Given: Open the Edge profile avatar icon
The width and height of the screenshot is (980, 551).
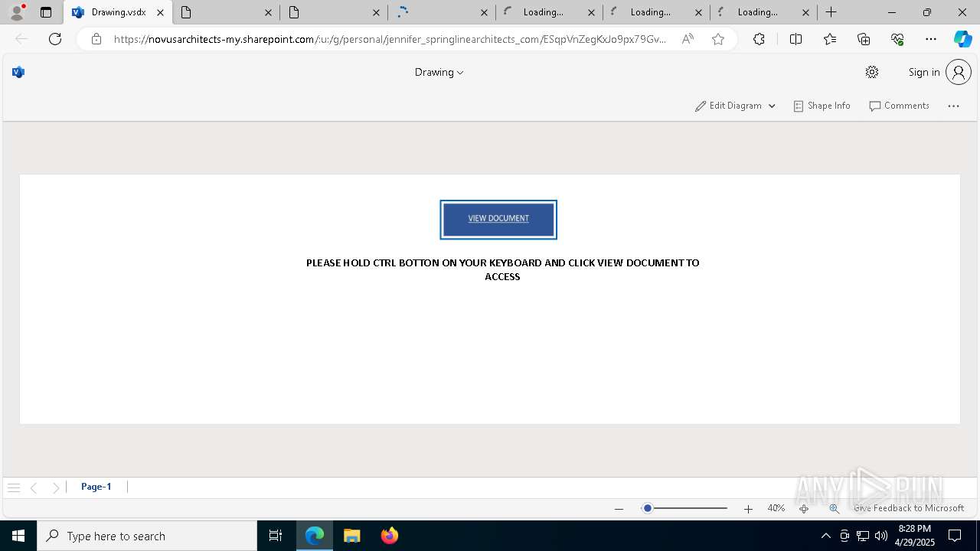Looking at the screenshot, I should pos(16,12).
